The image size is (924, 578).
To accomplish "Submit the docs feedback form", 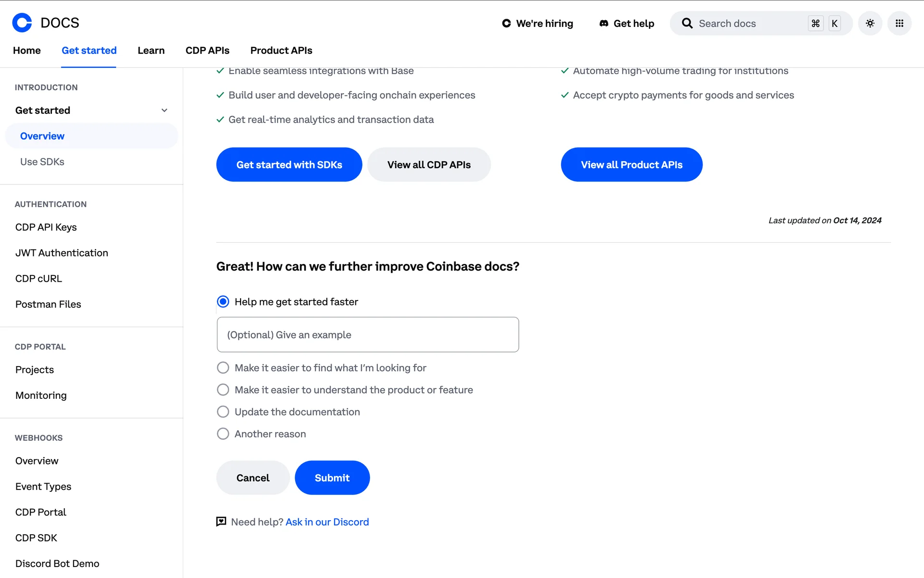I will 332,478.
